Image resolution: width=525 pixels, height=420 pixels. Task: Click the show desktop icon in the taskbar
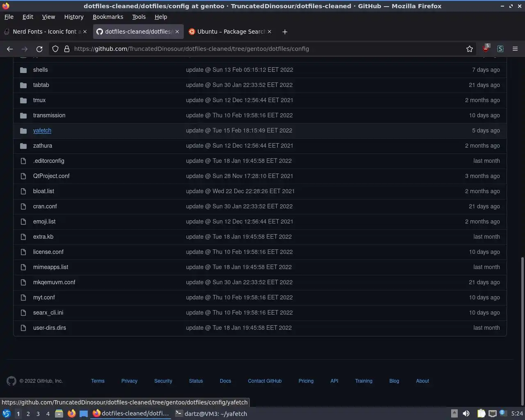tap(84, 413)
